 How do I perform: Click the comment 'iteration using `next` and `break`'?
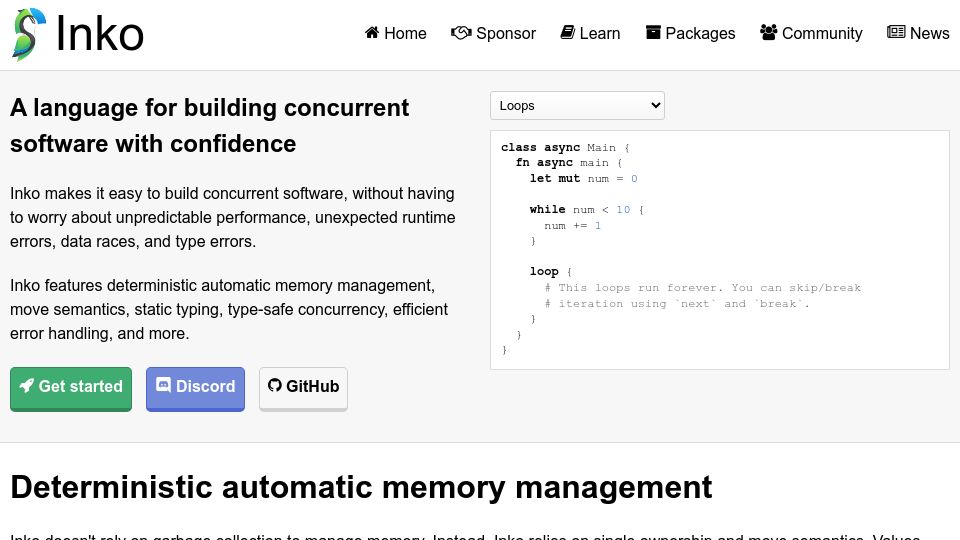pos(677,304)
